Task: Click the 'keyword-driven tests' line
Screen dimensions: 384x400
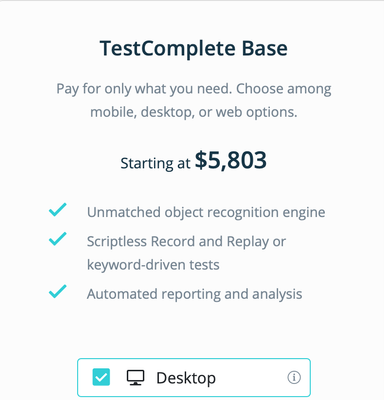Action: click(x=153, y=265)
